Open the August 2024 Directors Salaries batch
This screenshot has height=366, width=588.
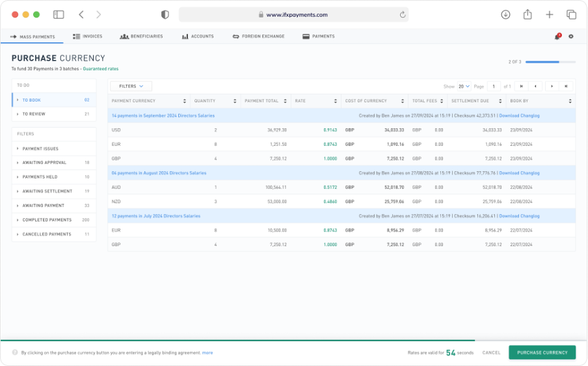(x=159, y=173)
